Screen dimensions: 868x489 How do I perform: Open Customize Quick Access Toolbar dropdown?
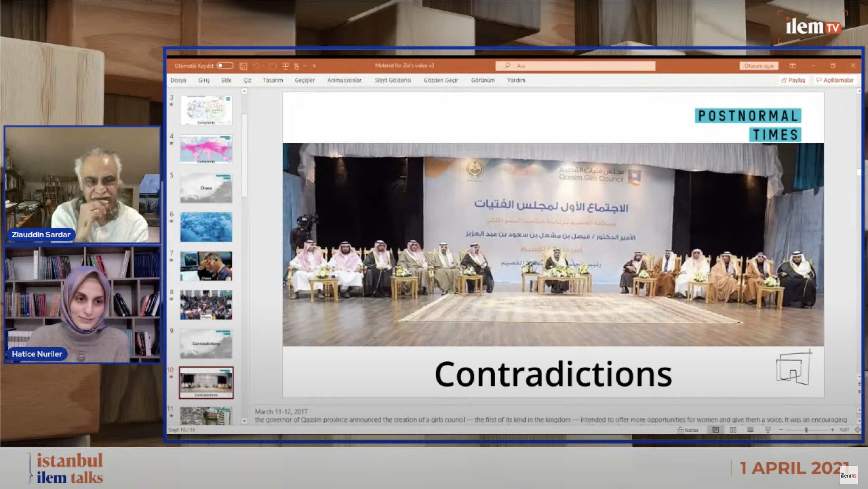(314, 66)
